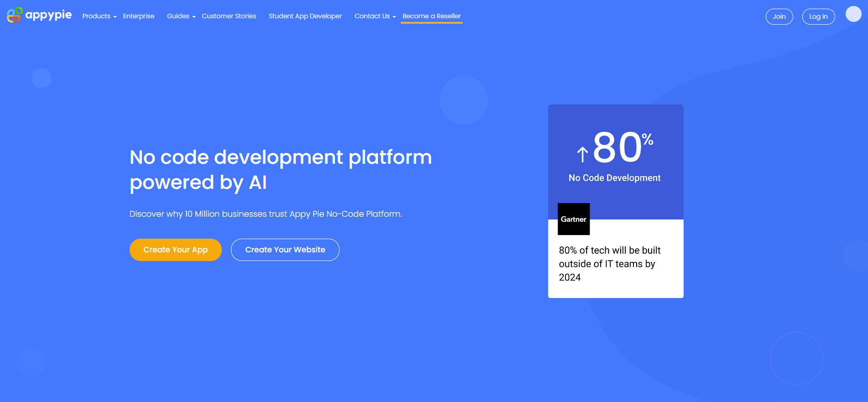Screen dimensions: 868x402
Task: Open the Guides dropdown menu
Action: point(181,16)
